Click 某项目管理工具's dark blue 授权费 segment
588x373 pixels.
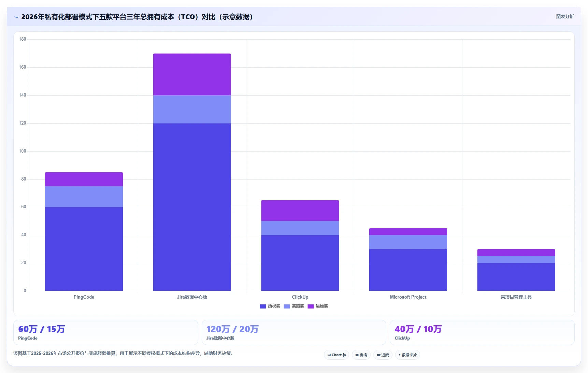[x=516, y=277]
